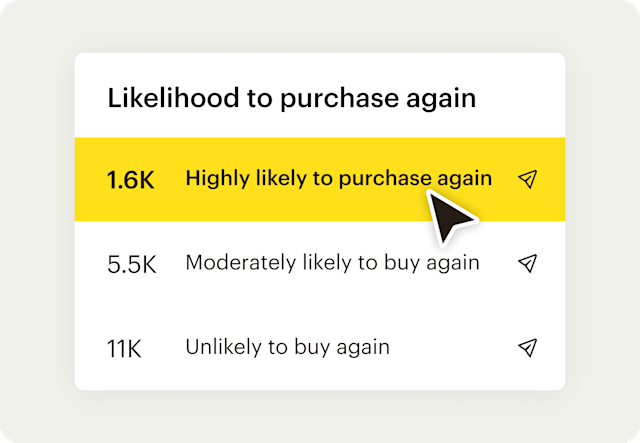Choose "Unlikely to buy again" segment label
Image resolution: width=640 pixels, height=443 pixels.
[x=287, y=347]
